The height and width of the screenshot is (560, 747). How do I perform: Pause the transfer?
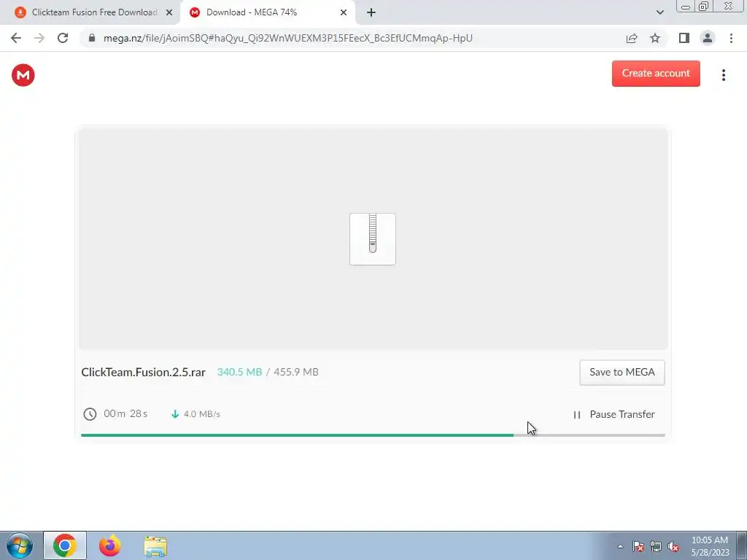(x=614, y=414)
